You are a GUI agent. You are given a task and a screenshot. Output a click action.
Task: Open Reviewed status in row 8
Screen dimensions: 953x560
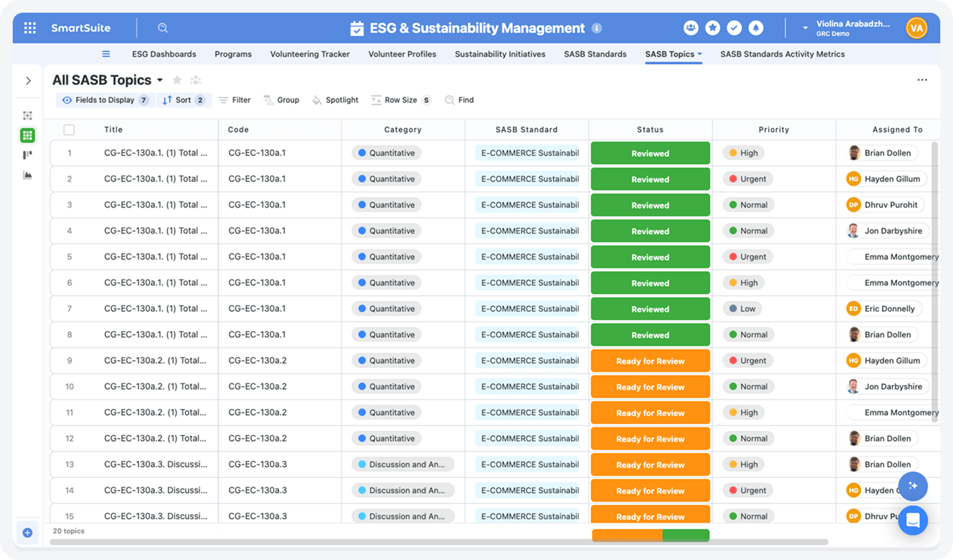coord(650,335)
